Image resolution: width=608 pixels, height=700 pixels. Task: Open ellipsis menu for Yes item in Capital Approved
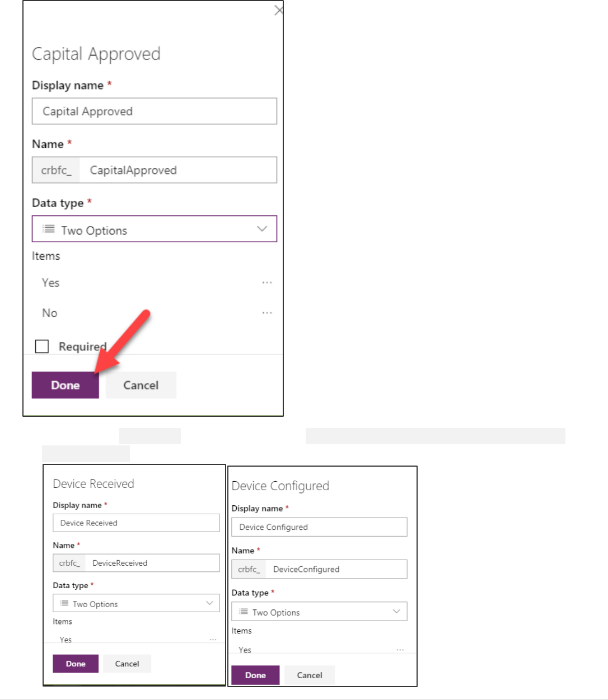tap(267, 283)
